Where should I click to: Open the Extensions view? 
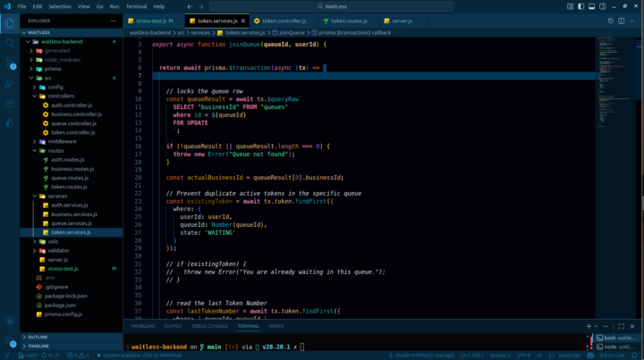pyautogui.click(x=10, y=103)
